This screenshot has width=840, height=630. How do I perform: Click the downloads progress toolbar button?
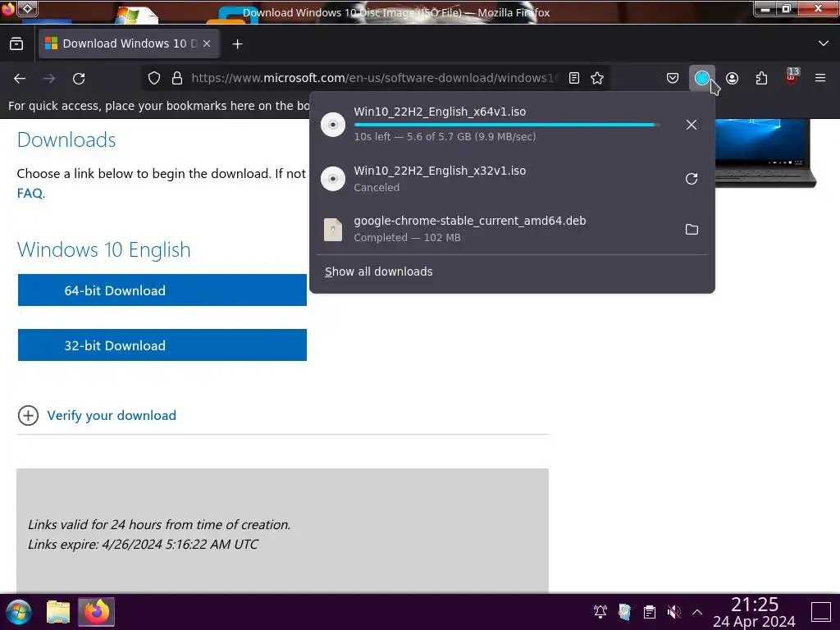coord(702,78)
